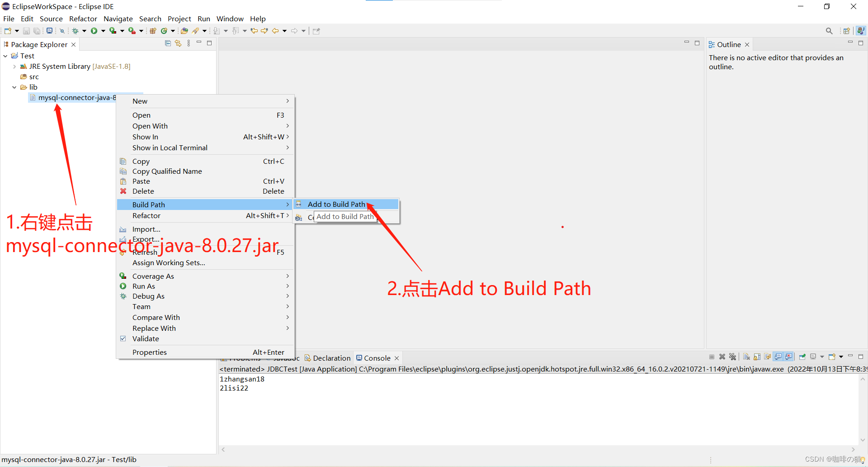The width and height of the screenshot is (868, 467).
Task: Click the Coverage launch icon
Action: tap(113, 31)
